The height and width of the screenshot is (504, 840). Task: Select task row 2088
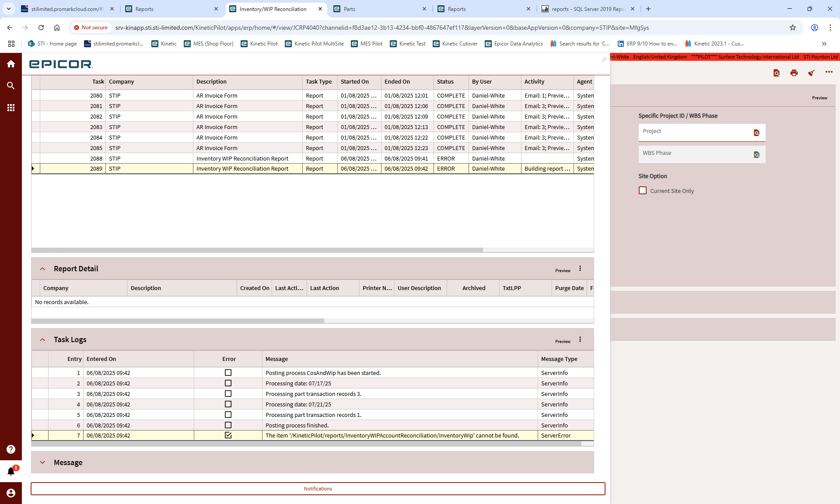(312, 158)
